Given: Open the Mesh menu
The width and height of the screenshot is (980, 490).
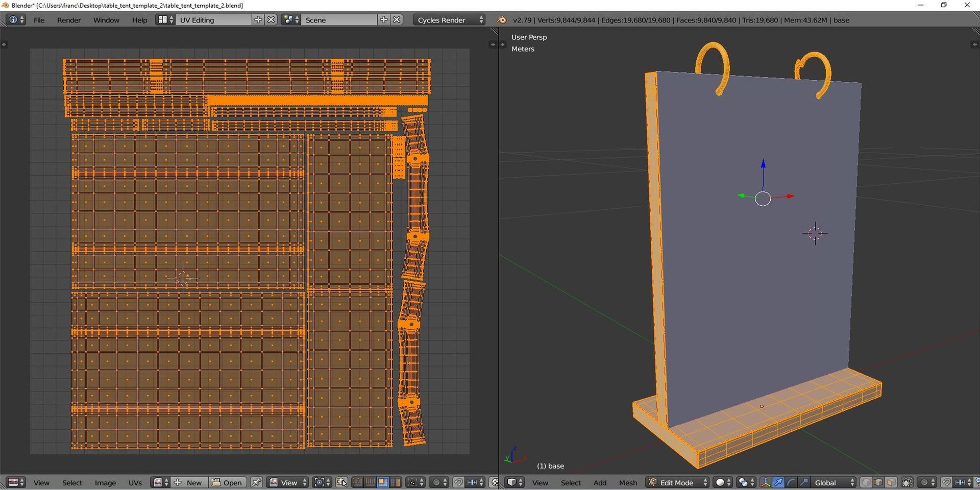Looking at the screenshot, I should coord(628,482).
